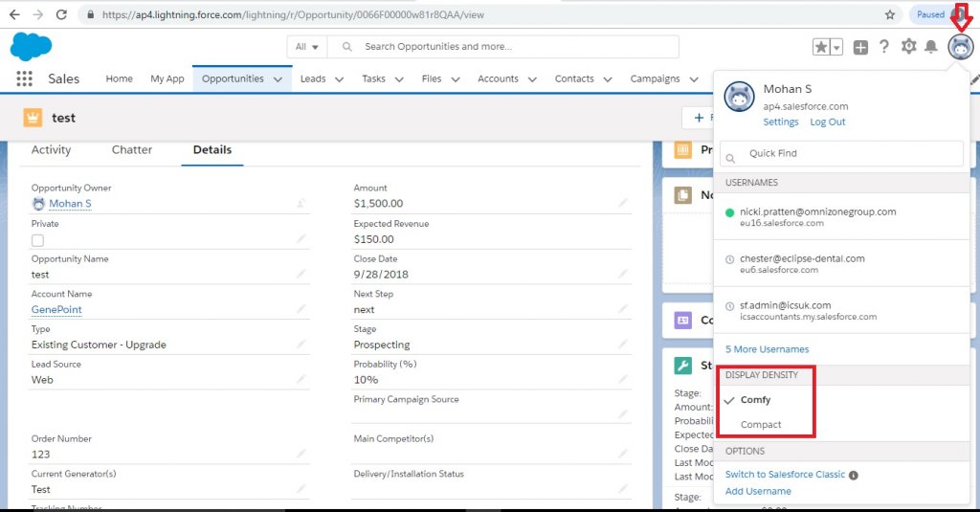Open Setup gear icon
This screenshot has height=512, width=980.
pyautogui.click(x=909, y=46)
